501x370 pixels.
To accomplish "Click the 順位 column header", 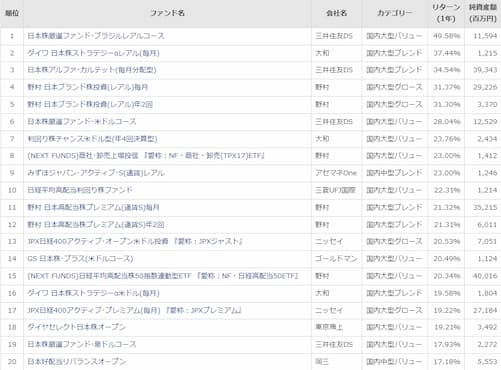I will pos(12,13).
